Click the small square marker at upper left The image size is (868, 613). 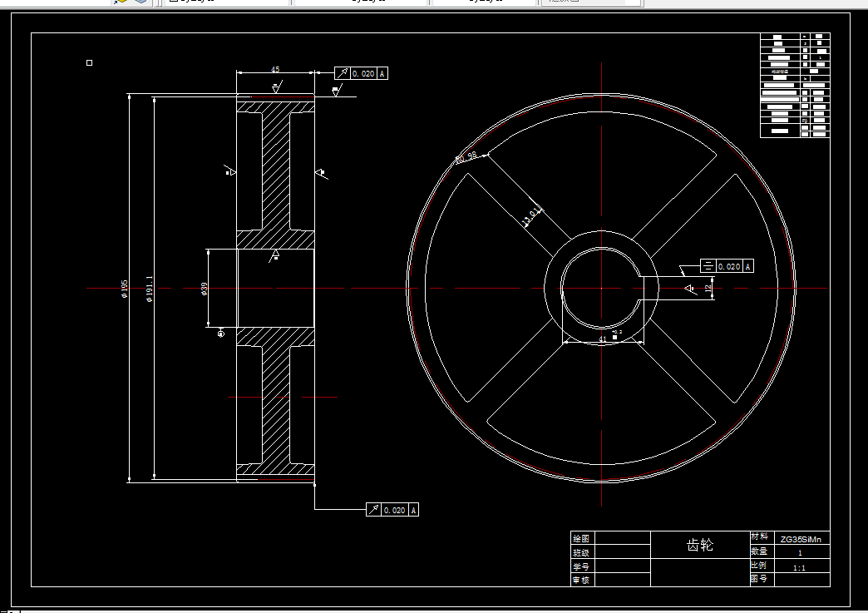[90, 62]
